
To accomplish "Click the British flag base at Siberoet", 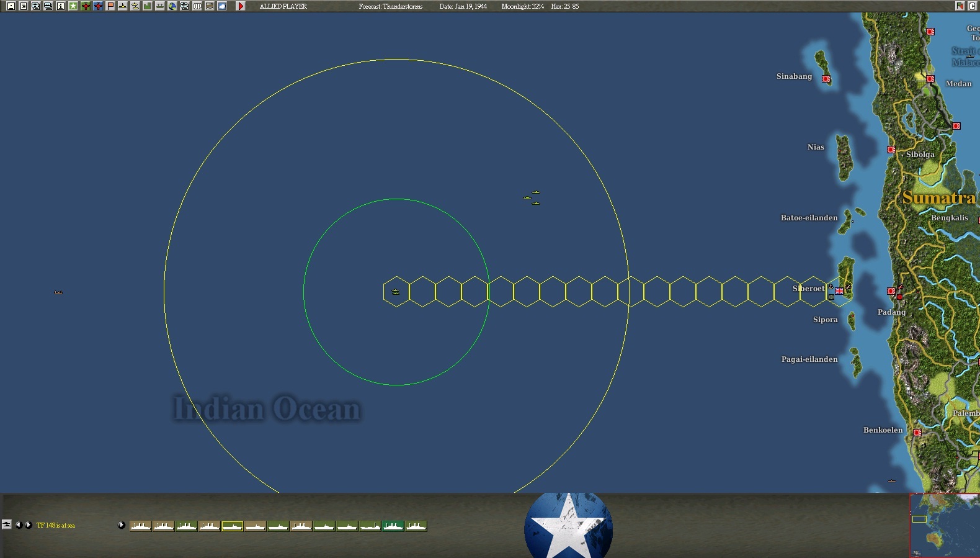I will pyautogui.click(x=839, y=291).
